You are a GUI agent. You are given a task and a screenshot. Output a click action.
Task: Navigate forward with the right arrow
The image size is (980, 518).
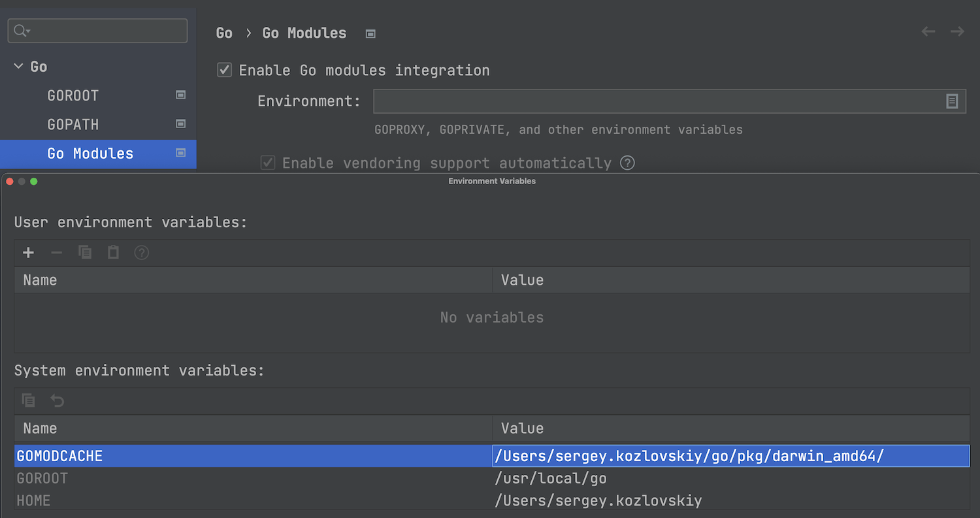(x=957, y=32)
